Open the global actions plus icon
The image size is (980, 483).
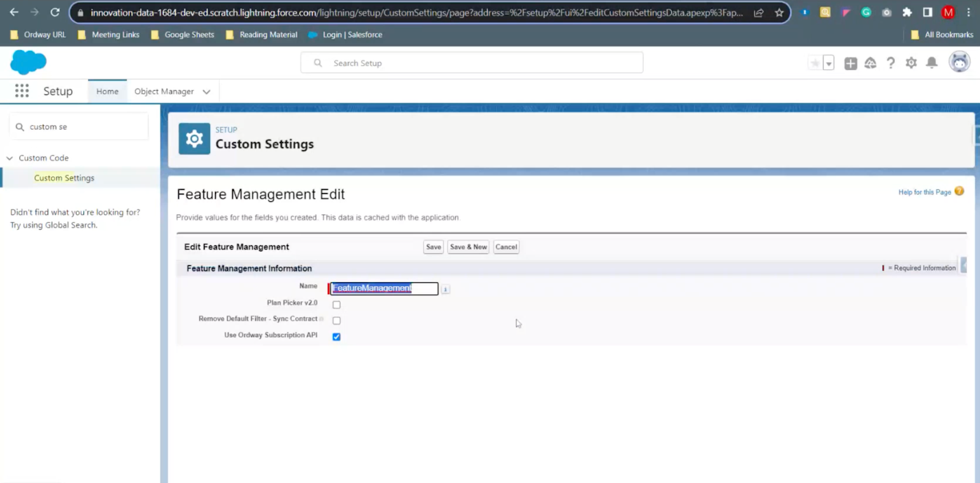point(851,63)
